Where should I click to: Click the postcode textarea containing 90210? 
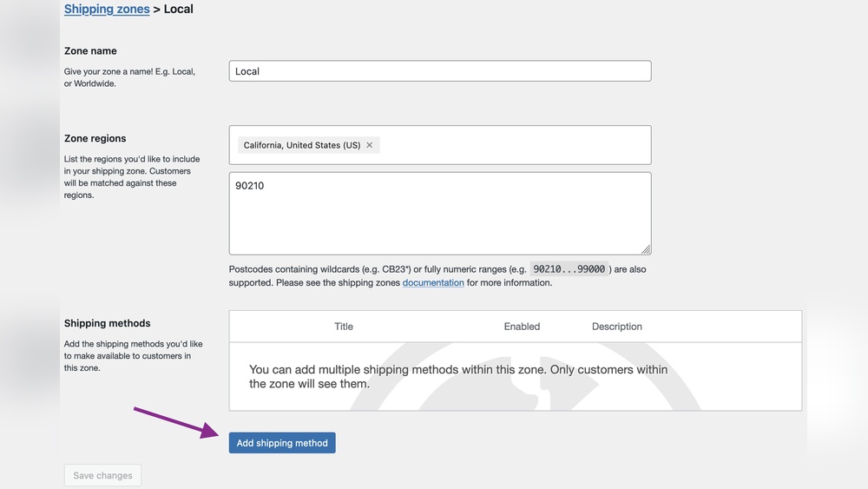[440, 213]
